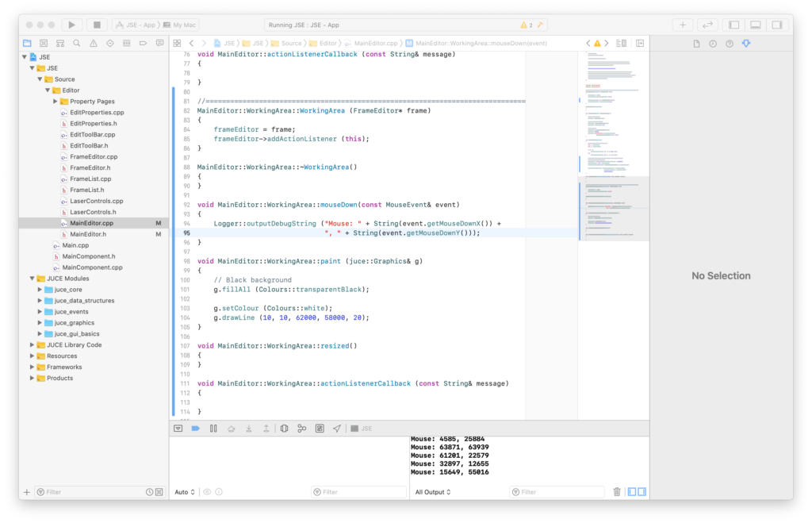
Task: Show the Breakpoint navigator
Action: (144, 43)
